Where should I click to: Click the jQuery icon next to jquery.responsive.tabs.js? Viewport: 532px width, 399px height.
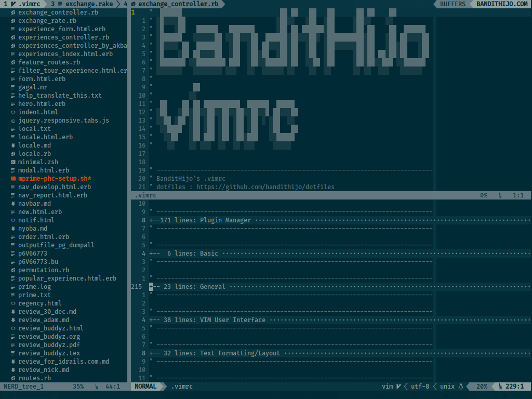[x=13, y=121]
